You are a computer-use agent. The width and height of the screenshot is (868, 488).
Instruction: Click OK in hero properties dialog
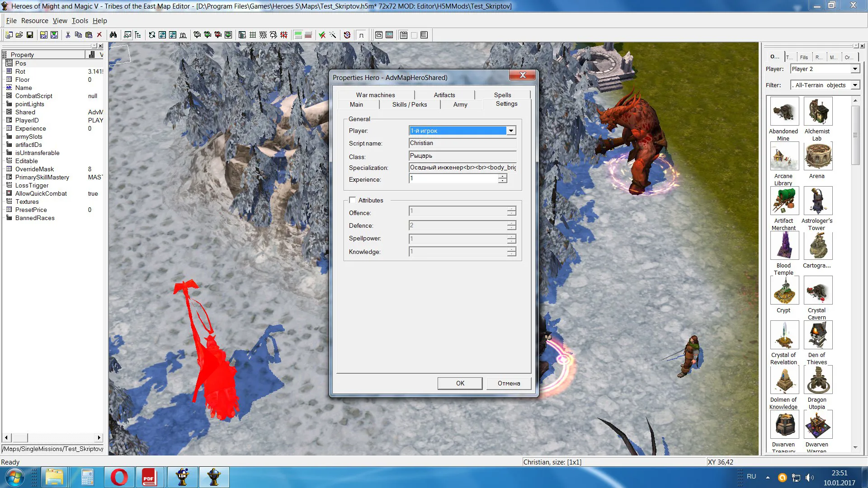460,383
